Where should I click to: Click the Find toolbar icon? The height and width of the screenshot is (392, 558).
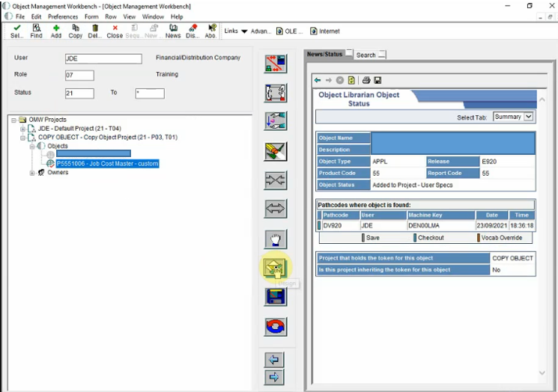[36, 31]
